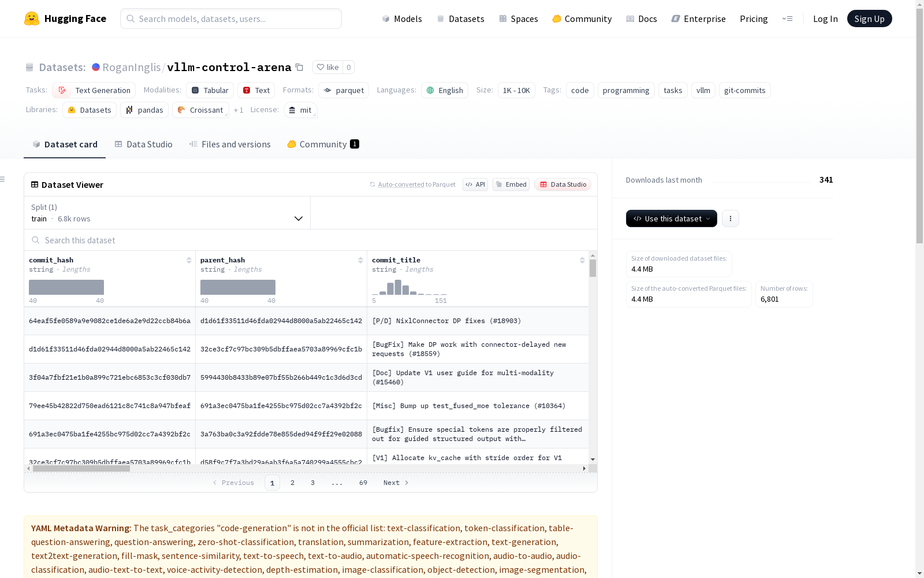Go to page 69 of the table
The height and width of the screenshot is (578, 924).
[x=363, y=483]
